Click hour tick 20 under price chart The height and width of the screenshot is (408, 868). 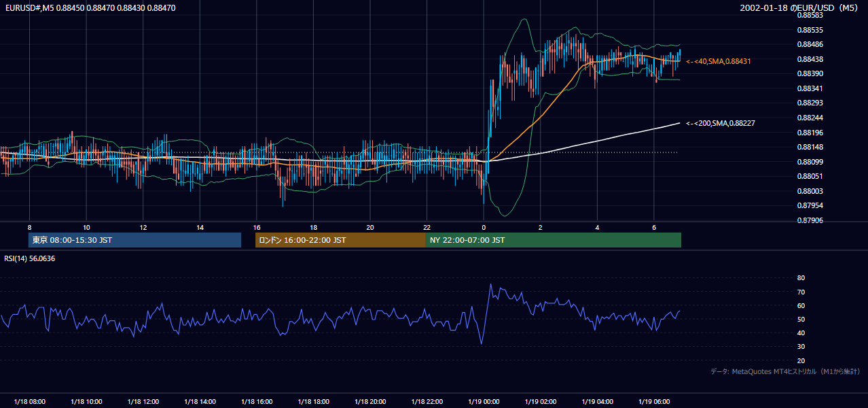tap(369, 227)
